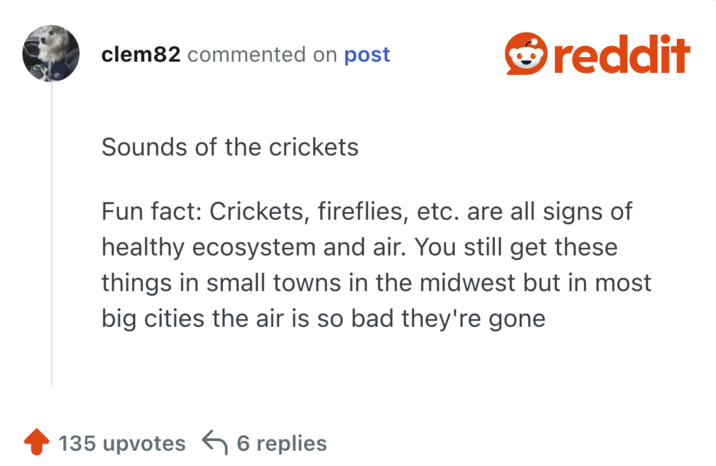Click the 'commented on' label
716x466 pixels.
[x=262, y=55]
